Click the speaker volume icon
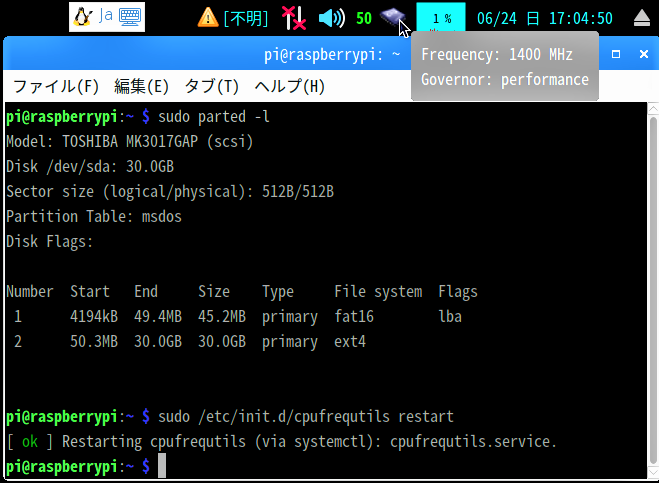The image size is (659, 483). 332,18
